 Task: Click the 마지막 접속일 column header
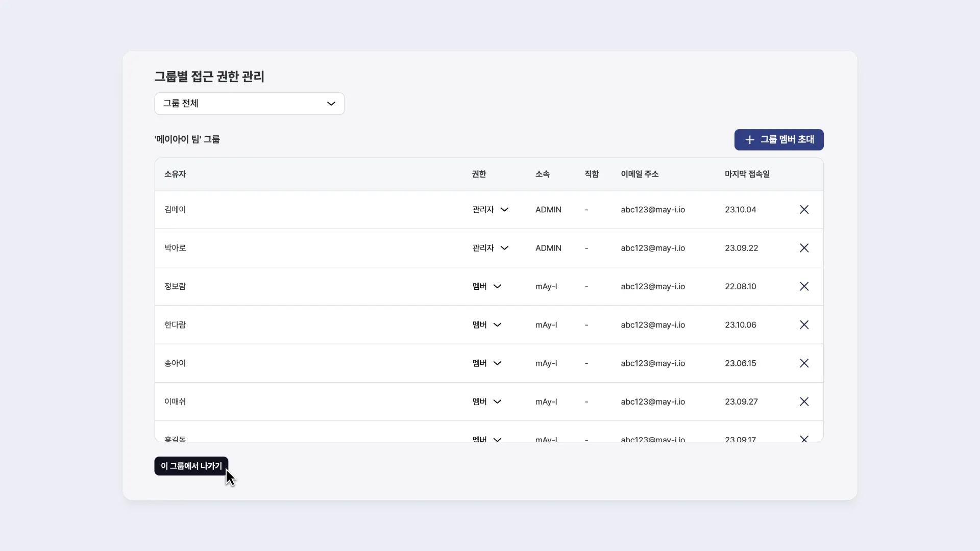(x=747, y=174)
